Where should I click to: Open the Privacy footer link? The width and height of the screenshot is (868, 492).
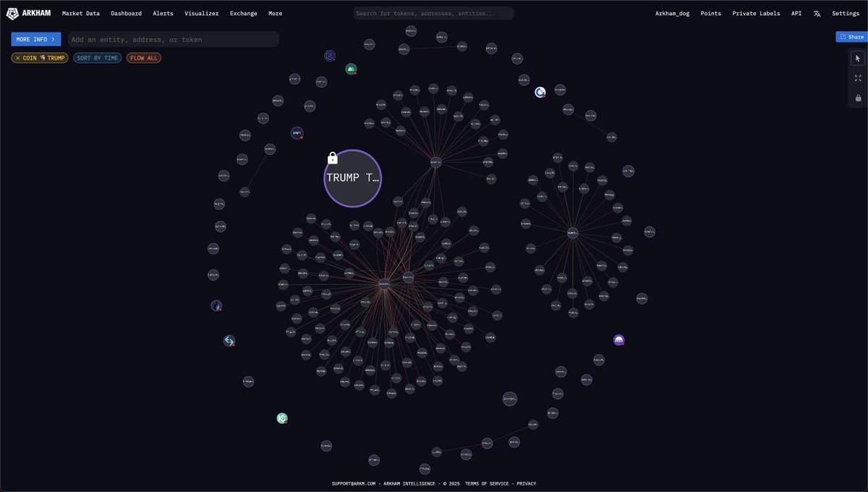(527, 483)
